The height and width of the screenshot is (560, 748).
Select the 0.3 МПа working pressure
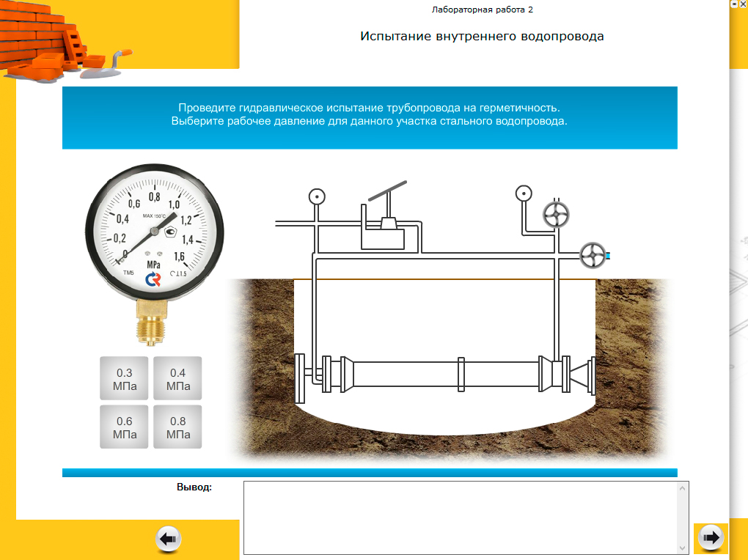pos(124,379)
